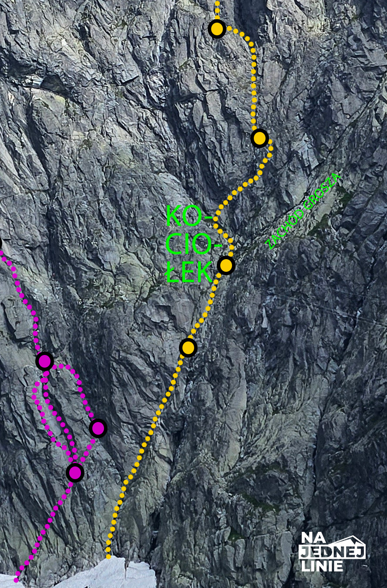The height and width of the screenshot is (588, 387).
Task: Select the lowest yellow belay marker
Action: click(188, 348)
